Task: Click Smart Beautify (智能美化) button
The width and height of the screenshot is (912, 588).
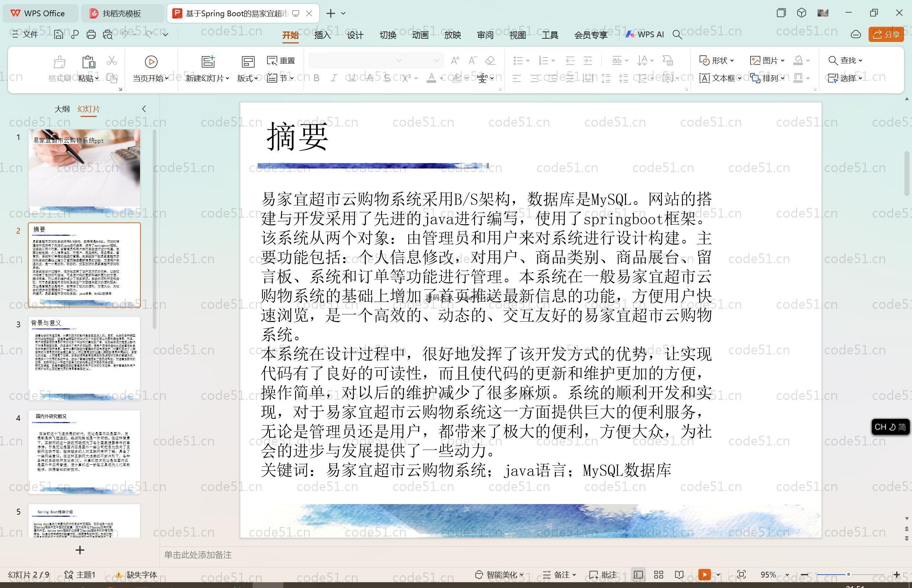Action: click(x=499, y=575)
